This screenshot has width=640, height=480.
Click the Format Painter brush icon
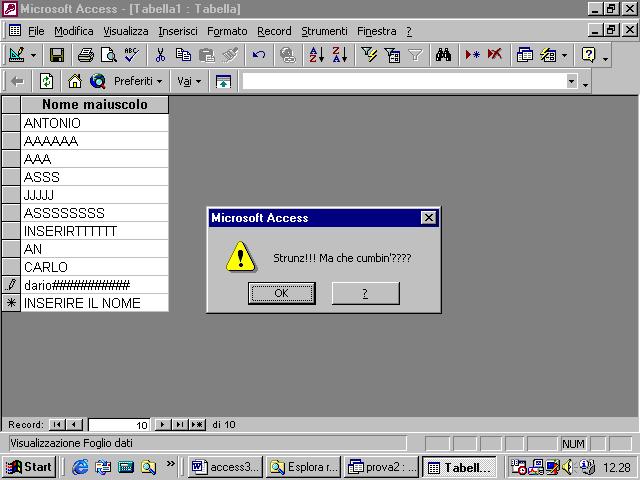pos(230,55)
